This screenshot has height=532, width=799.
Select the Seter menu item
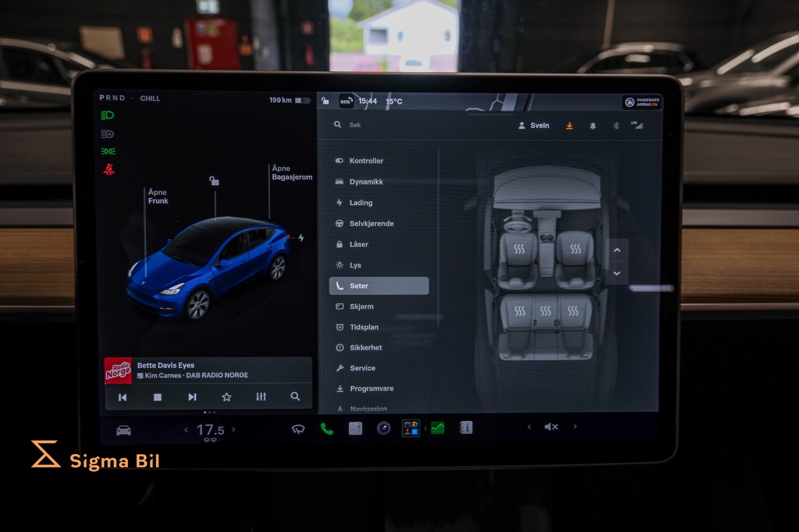pos(379,286)
